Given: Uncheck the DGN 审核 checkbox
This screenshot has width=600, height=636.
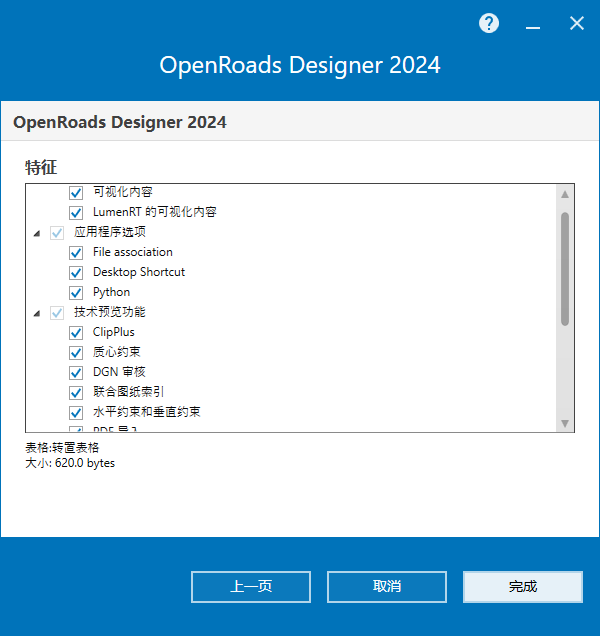Looking at the screenshot, I should 76,372.
